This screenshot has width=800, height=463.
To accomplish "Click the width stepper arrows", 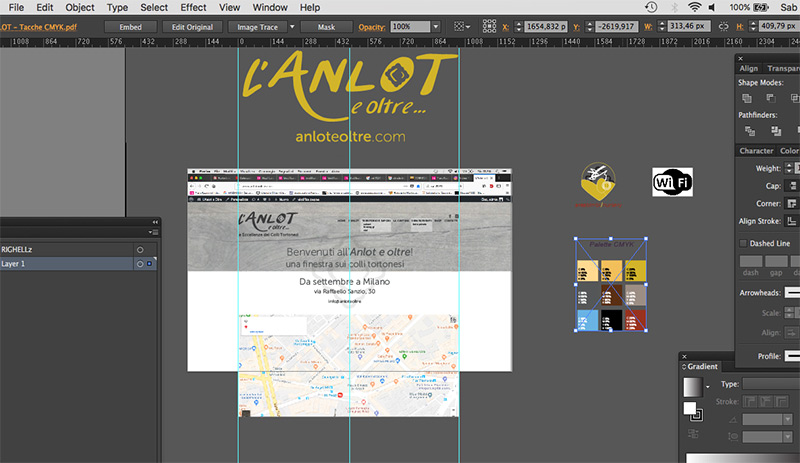I will [662, 27].
